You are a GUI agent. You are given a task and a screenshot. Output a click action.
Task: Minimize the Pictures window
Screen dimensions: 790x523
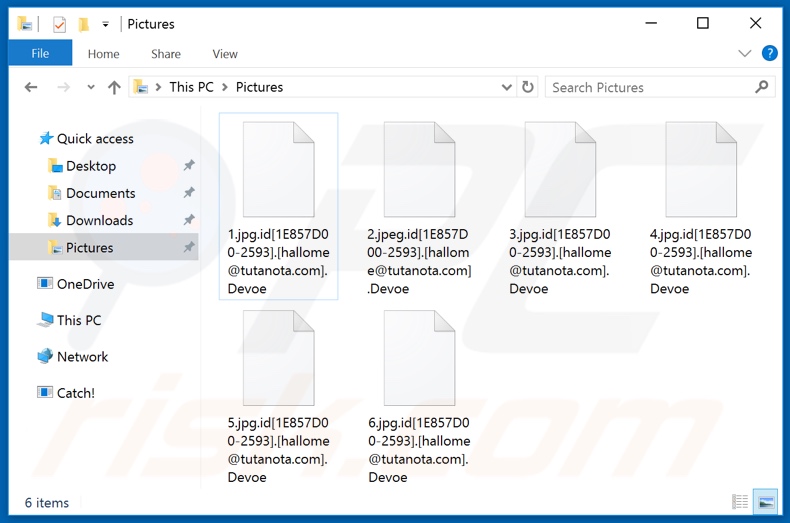[x=651, y=23]
